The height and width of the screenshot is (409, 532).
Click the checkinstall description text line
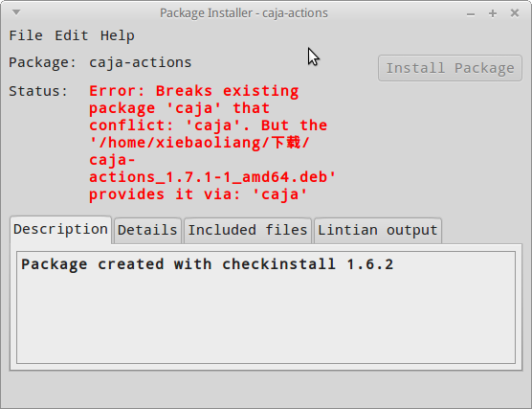(x=208, y=264)
